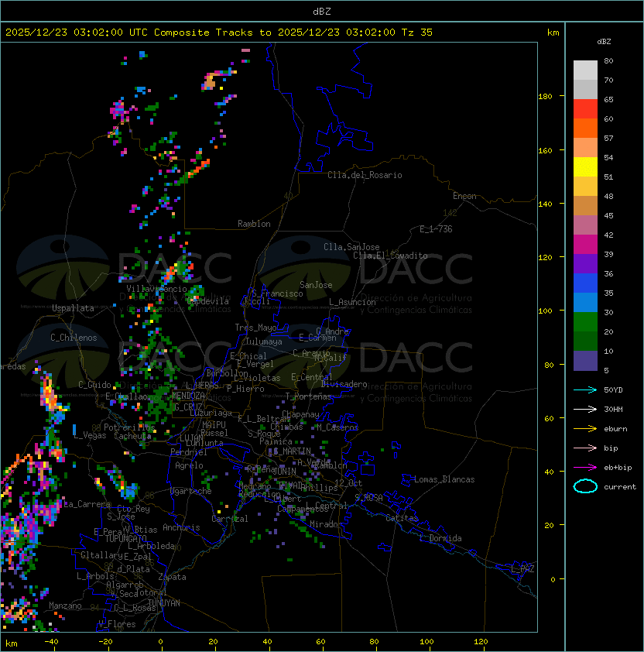Click the 'Encon' map label

click(464, 196)
